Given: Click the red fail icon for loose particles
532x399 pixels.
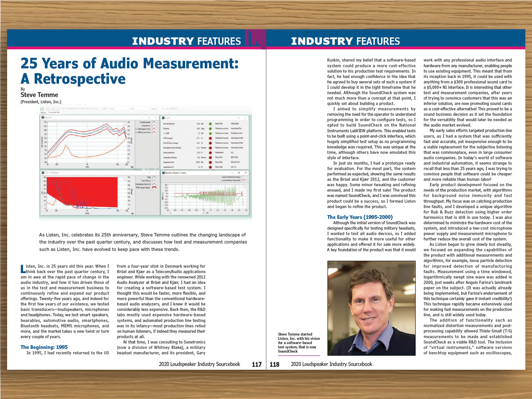Looking at the screenshot, I should click(x=210, y=153).
